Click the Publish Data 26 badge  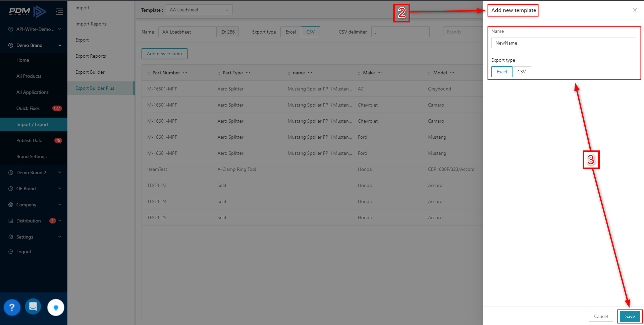coord(58,140)
